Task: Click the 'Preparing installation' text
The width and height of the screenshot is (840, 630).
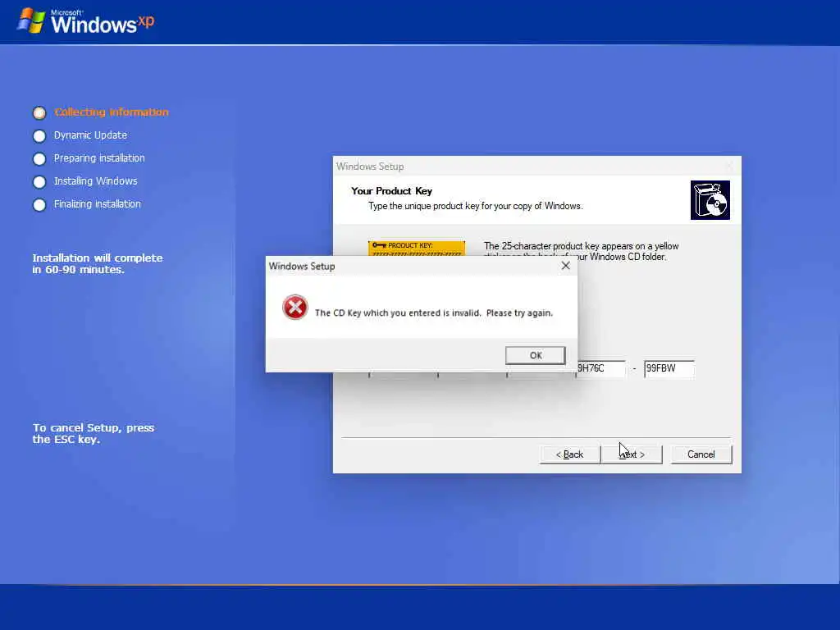Action: point(99,158)
